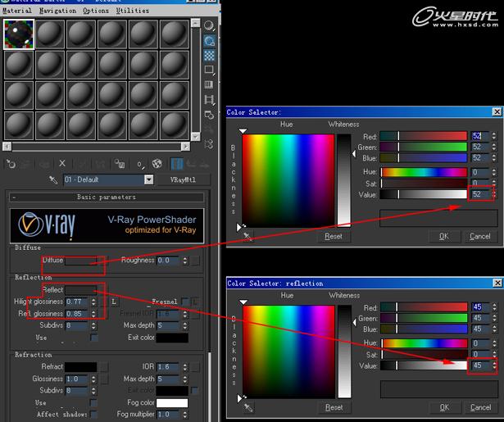Open the 01 - Default material name dropdown
Viewport: 504px width, 422px height.
click(149, 179)
